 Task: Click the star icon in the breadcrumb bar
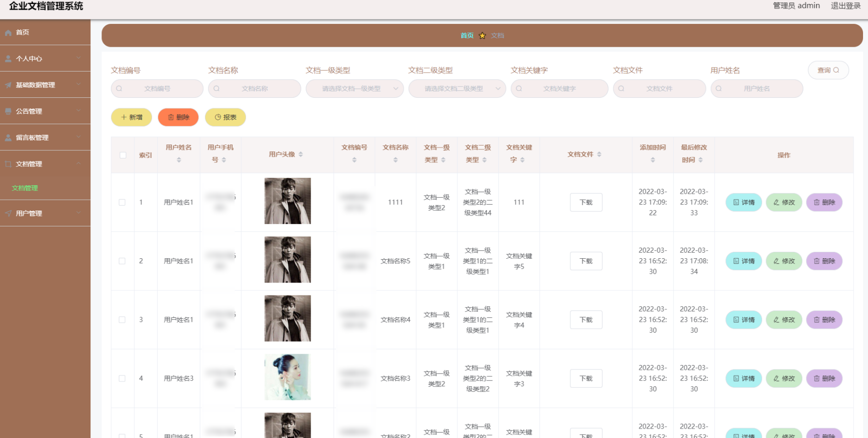coord(482,36)
